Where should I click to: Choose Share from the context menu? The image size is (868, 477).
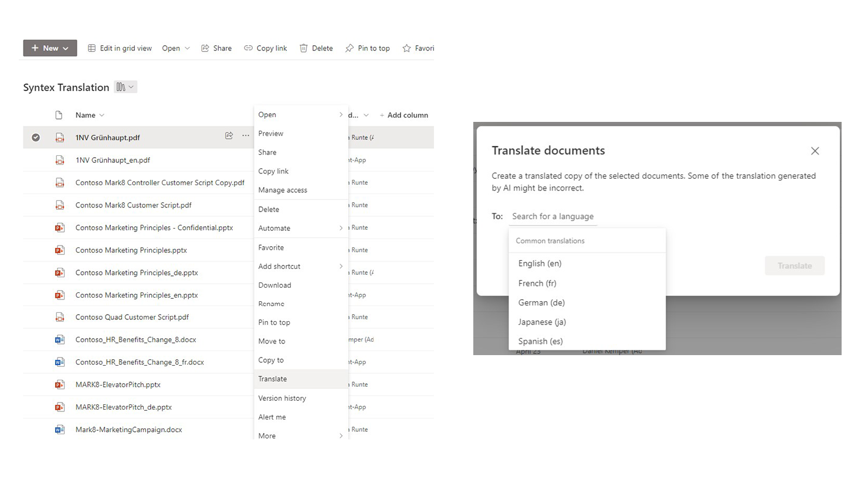pyautogui.click(x=301, y=152)
